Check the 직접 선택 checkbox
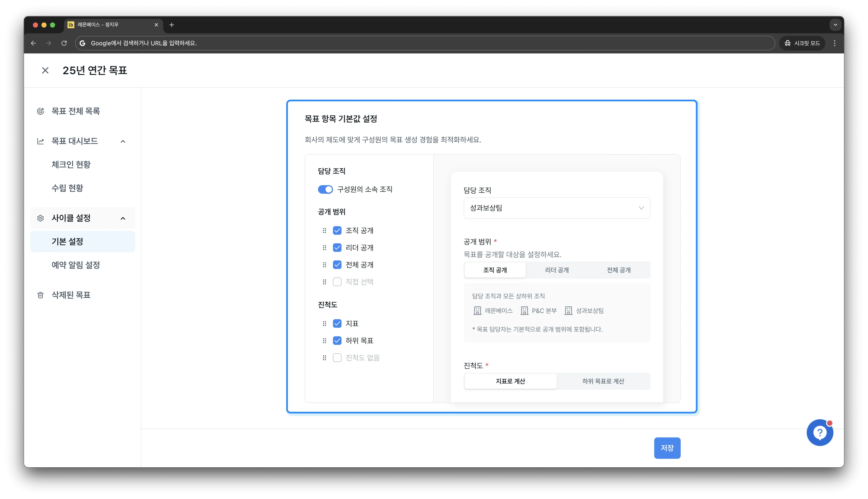This screenshot has width=868, height=499. [x=337, y=282]
